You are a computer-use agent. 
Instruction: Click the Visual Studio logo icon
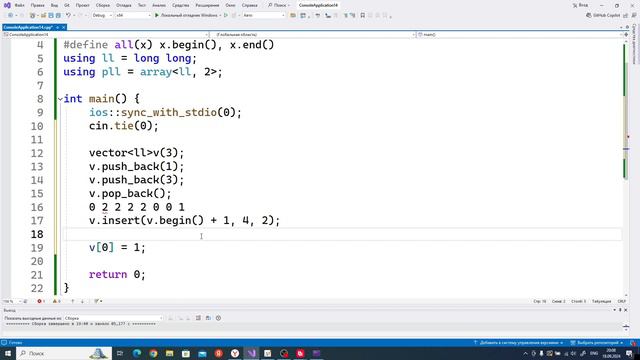(x=7, y=5)
